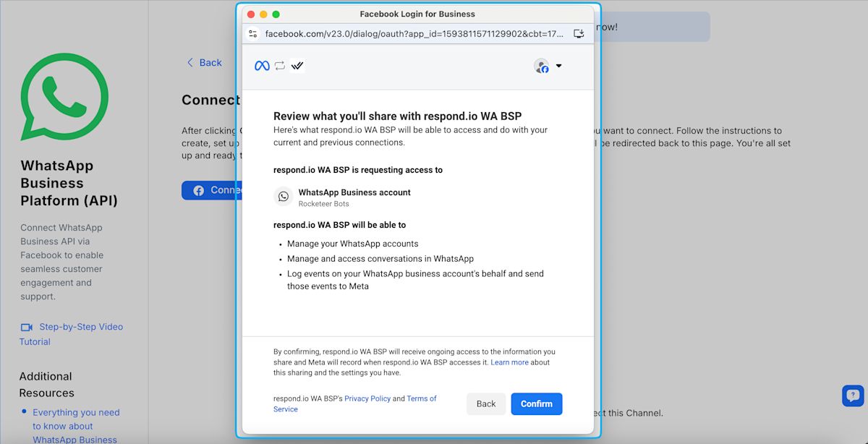Image resolution: width=868 pixels, height=444 pixels.
Task: Expand the account switcher dropdown arrow
Action: pos(558,66)
